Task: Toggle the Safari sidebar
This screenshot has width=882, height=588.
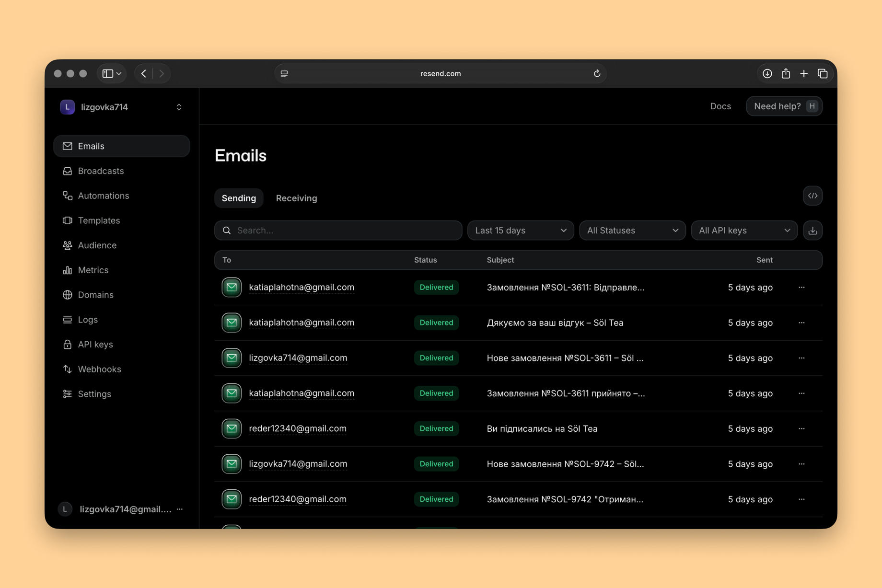Action: tap(108, 73)
